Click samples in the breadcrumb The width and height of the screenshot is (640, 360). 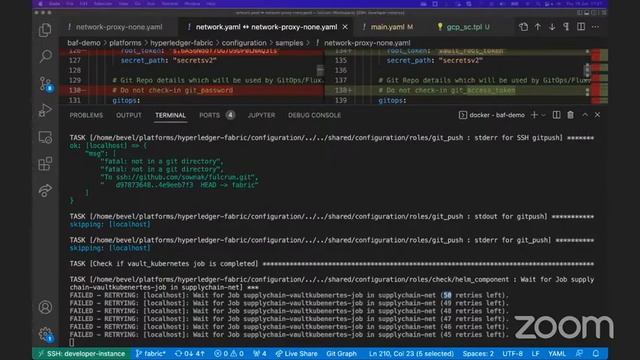point(289,43)
